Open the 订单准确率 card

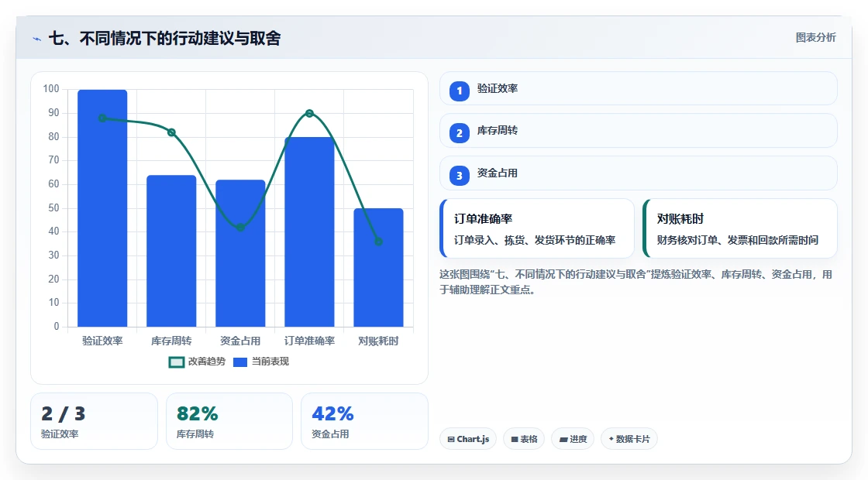[x=536, y=228]
